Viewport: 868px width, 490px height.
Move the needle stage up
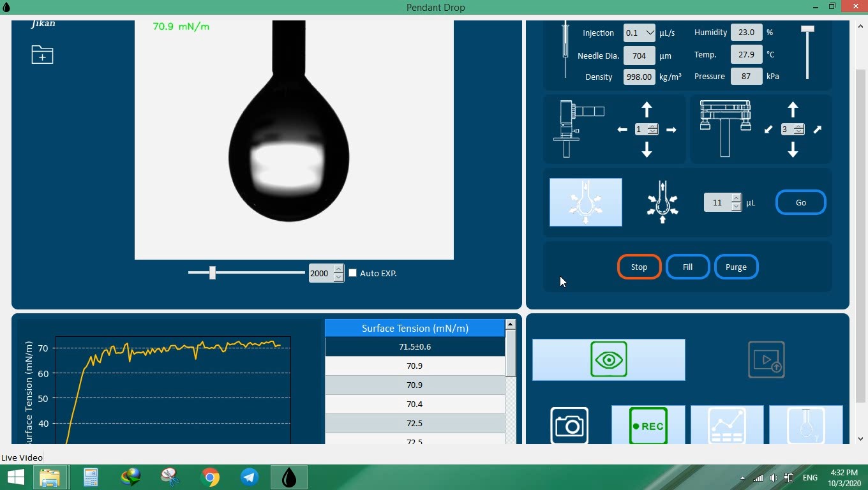[x=647, y=110]
